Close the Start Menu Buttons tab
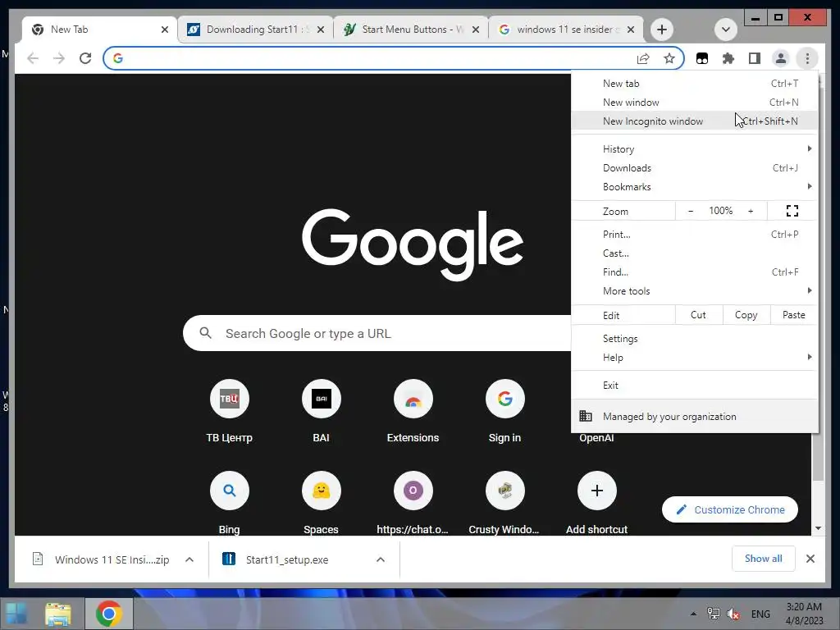840x630 pixels. [475, 30]
